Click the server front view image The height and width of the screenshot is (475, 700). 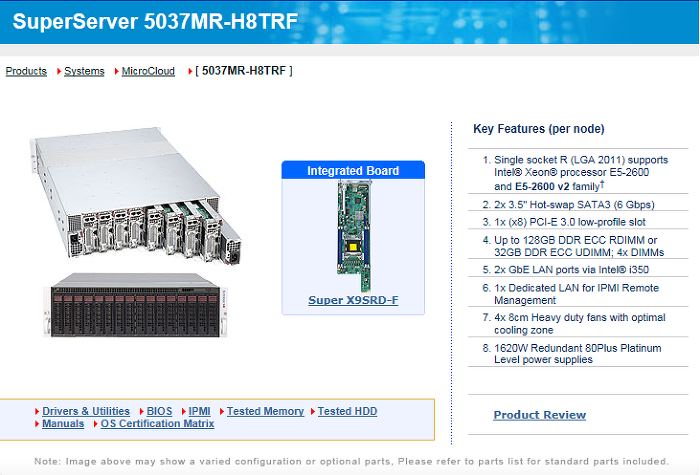click(135, 305)
